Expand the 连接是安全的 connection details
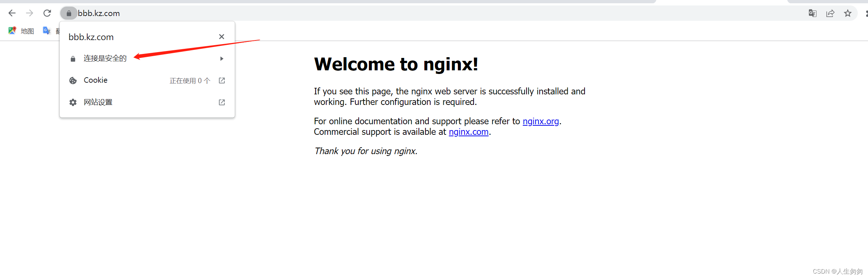 point(221,59)
